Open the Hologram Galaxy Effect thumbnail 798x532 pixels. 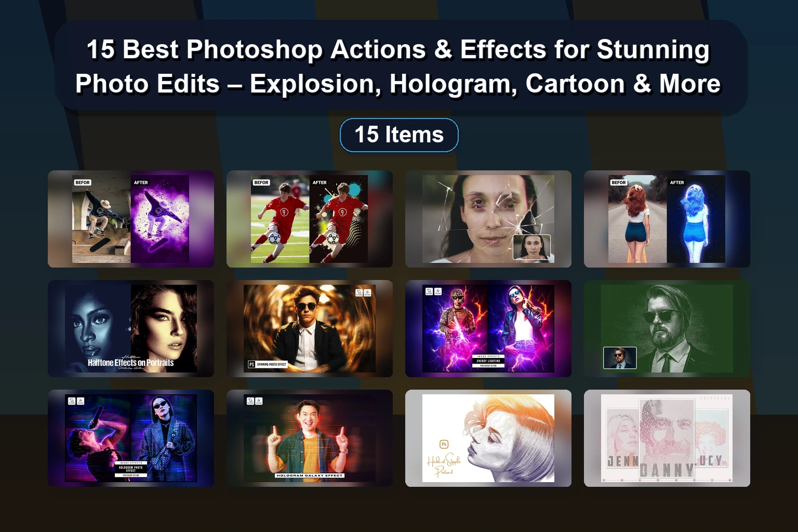(x=310, y=438)
